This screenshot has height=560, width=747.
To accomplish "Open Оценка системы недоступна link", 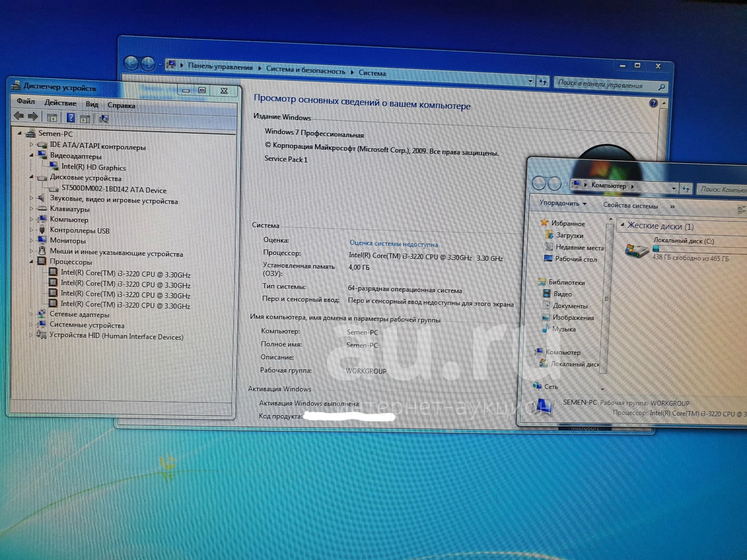I will pos(393,243).
